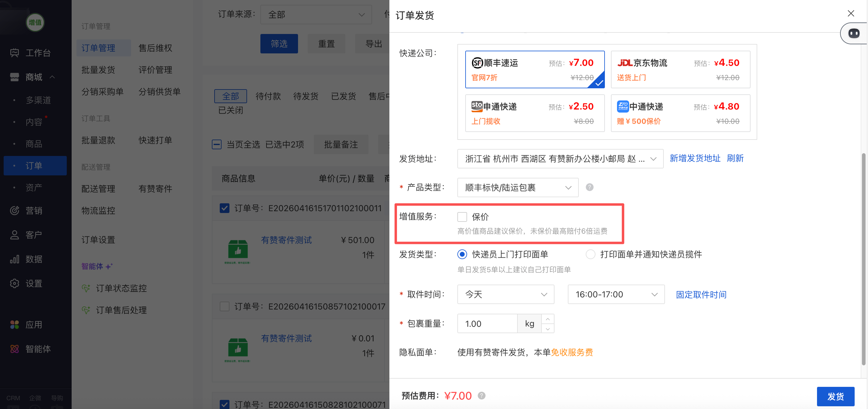Select 快递员上门打印面单 radio option

pyautogui.click(x=462, y=254)
